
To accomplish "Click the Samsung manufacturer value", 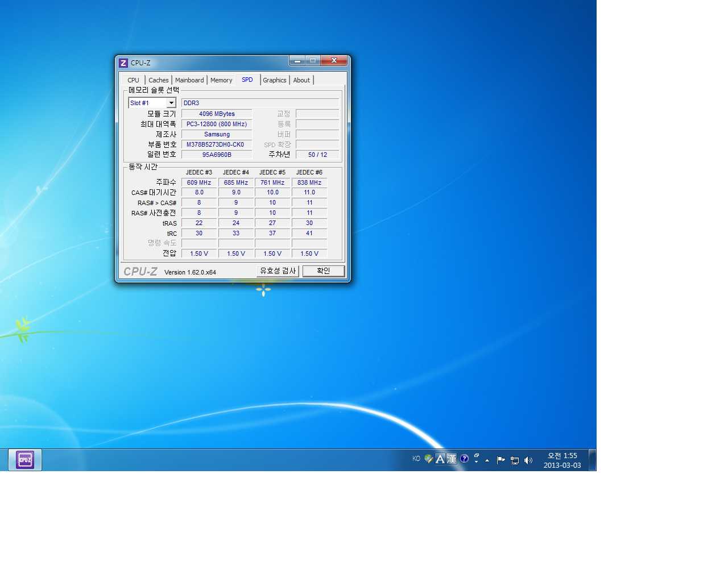I will point(217,134).
